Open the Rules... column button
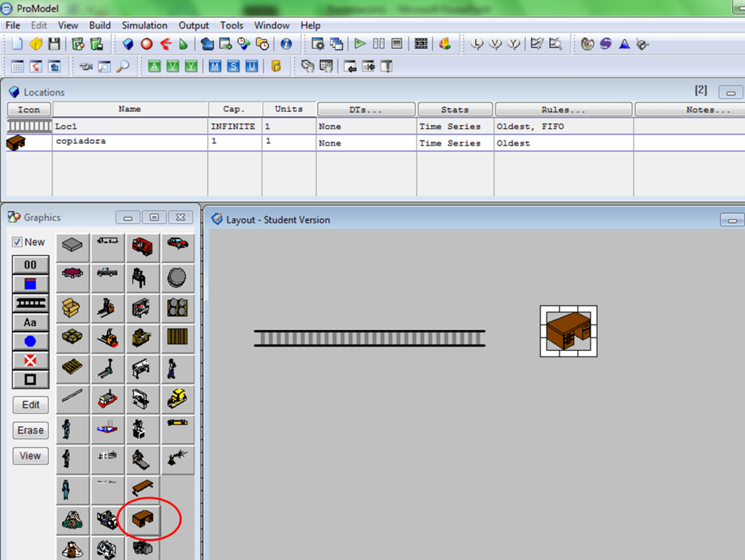This screenshot has height=560, width=745. click(563, 110)
